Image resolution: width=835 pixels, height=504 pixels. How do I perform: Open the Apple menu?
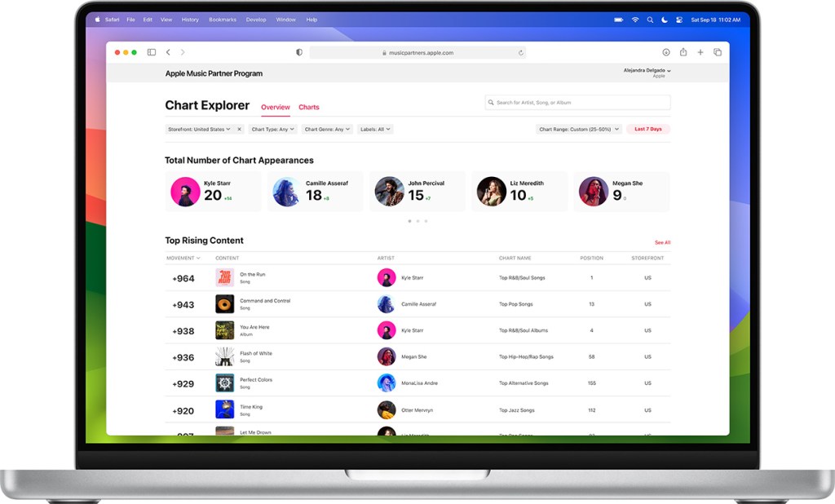(x=98, y=20)
